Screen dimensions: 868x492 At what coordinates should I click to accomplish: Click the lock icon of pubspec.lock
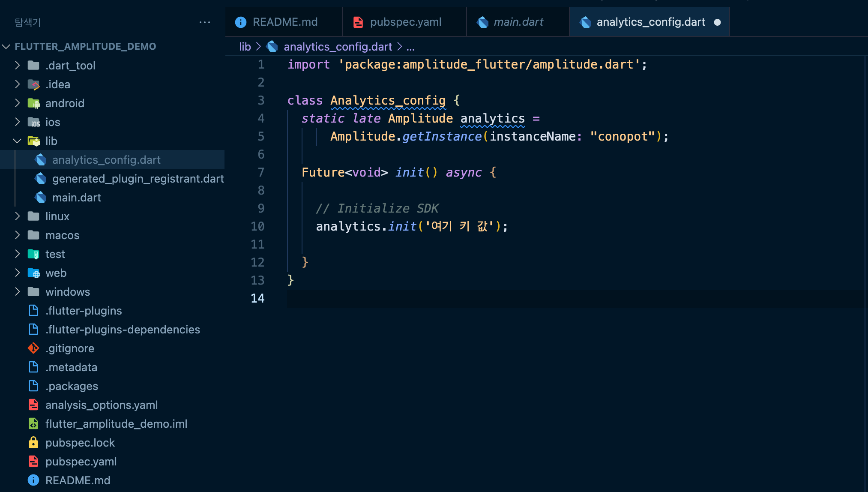(x=33, y=443)
